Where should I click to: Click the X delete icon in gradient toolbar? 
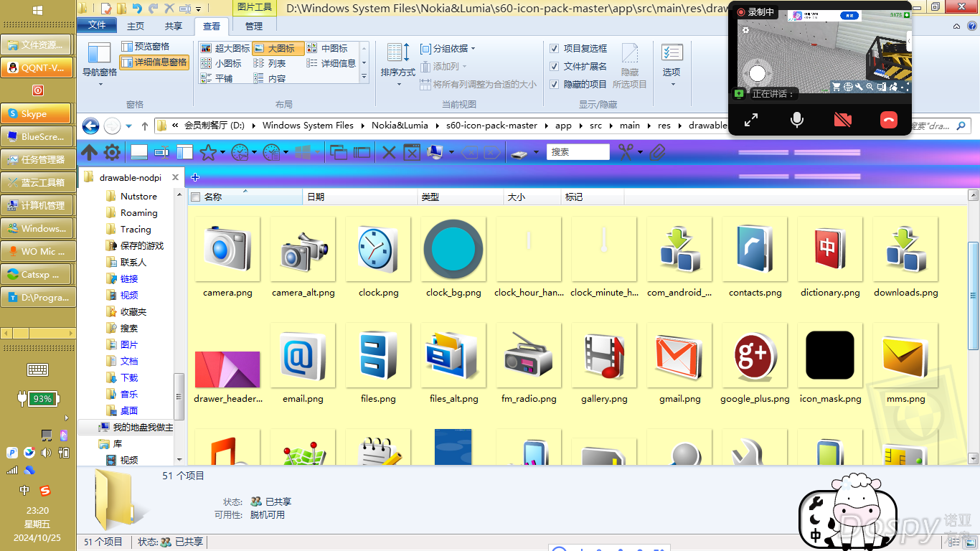point(389,152)
